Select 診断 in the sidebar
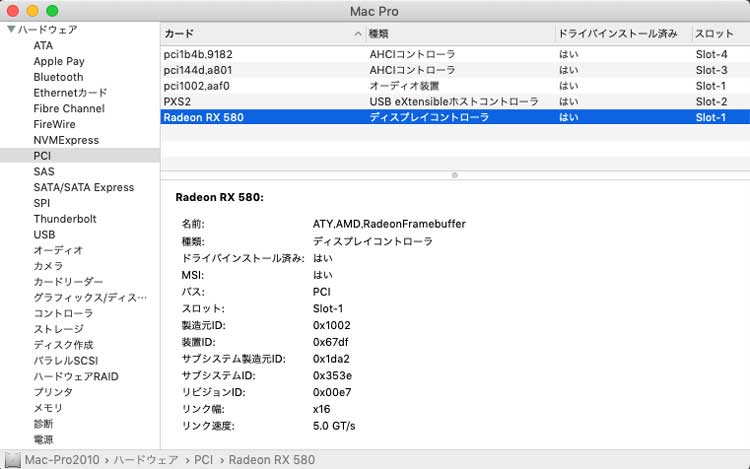Image resolution: width=750 pixels, height=469 pixels. pyautogui.click(x=43, y=424)
